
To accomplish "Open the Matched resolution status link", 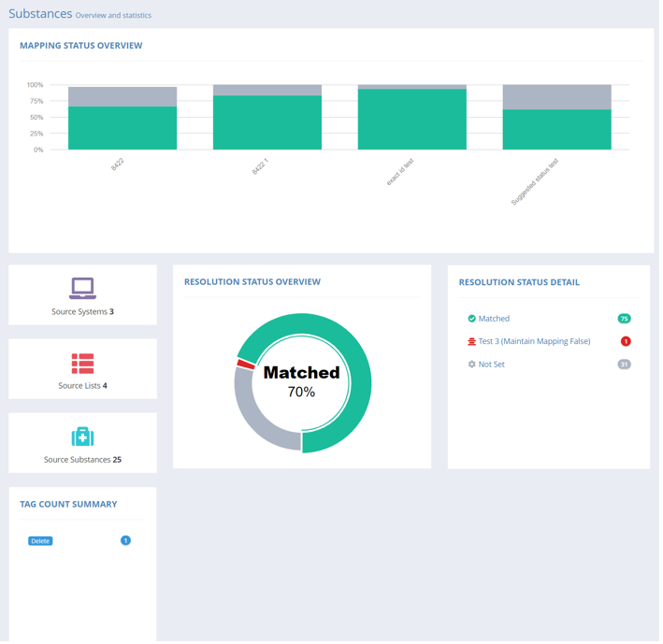I will (494, 320).
